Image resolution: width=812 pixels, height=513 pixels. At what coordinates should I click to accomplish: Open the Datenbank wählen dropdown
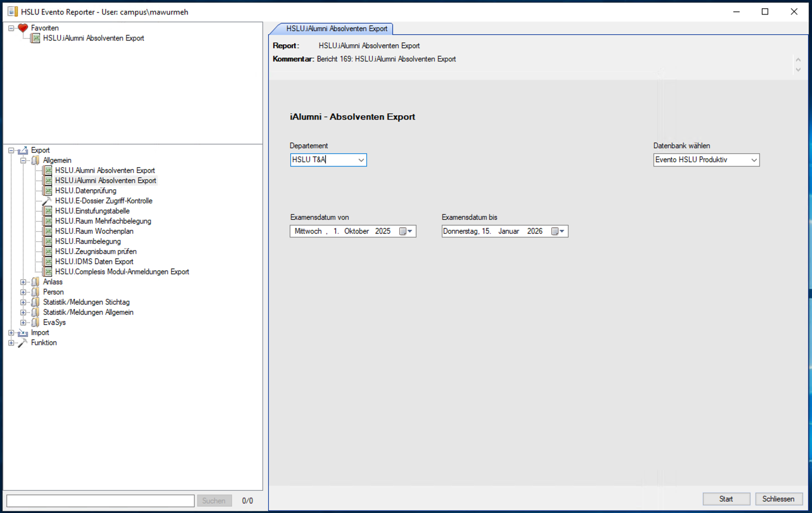point(754,160)
